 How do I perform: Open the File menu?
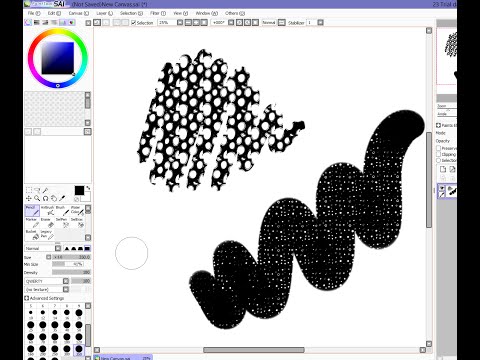pyautogui.click(x=34, y=13)
